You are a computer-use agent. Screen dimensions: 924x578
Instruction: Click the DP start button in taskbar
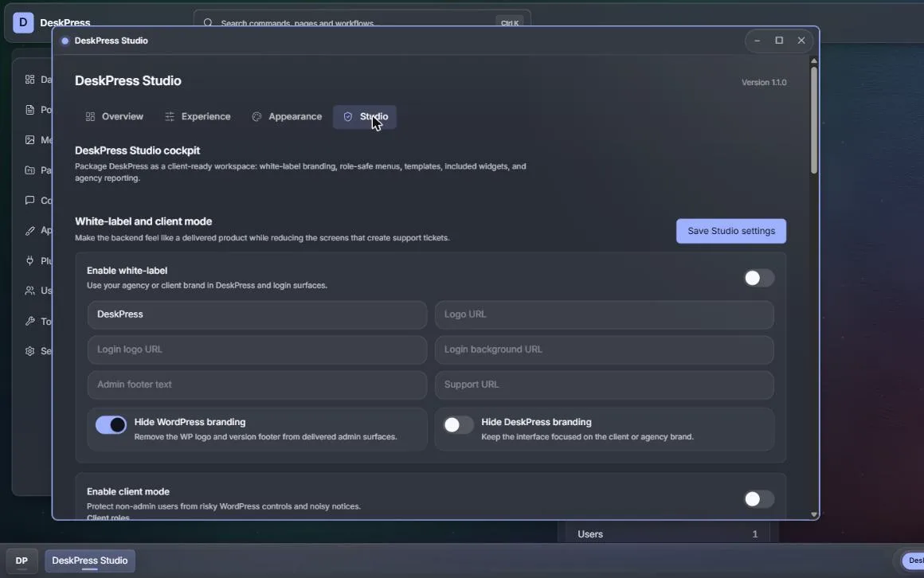(x=22, y=561)
